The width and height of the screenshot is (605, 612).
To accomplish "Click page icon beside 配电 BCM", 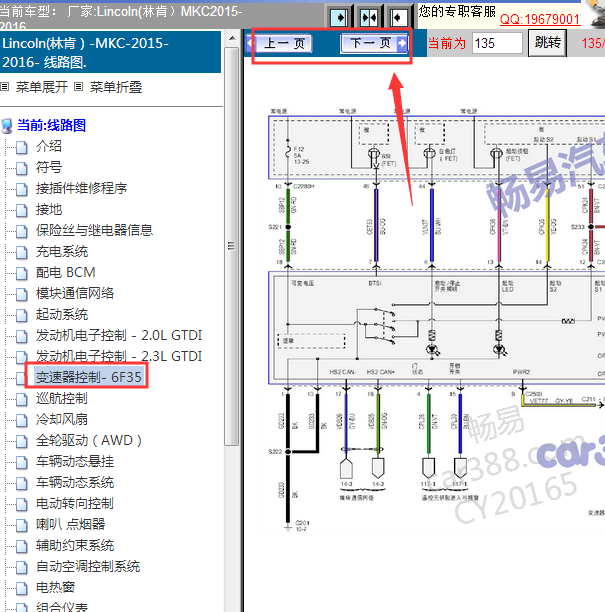I will (x=22, y=274).
